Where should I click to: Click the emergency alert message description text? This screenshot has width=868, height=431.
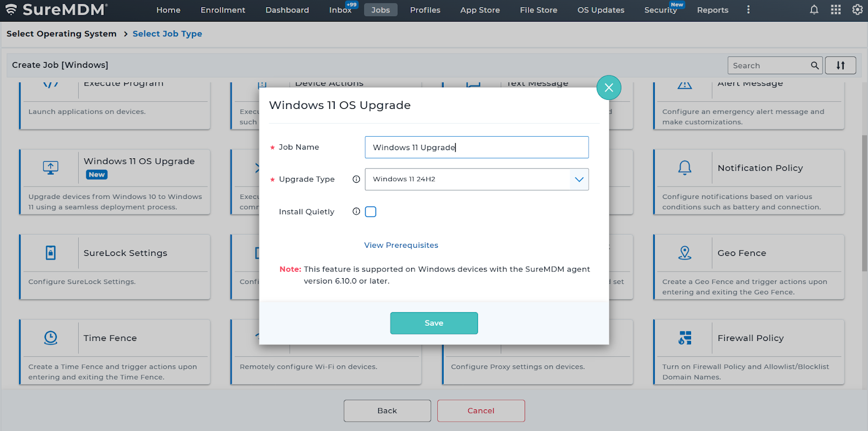[x=743, y=117]
